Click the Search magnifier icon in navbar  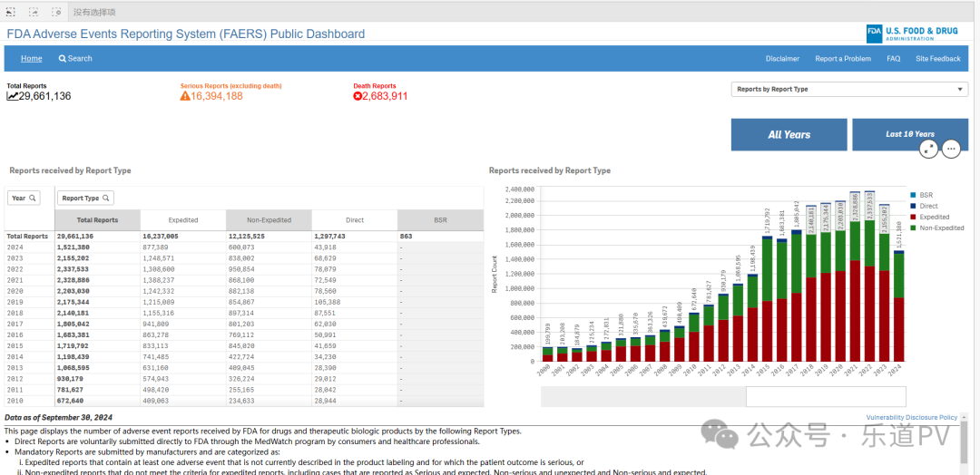(x=63, y=59)
